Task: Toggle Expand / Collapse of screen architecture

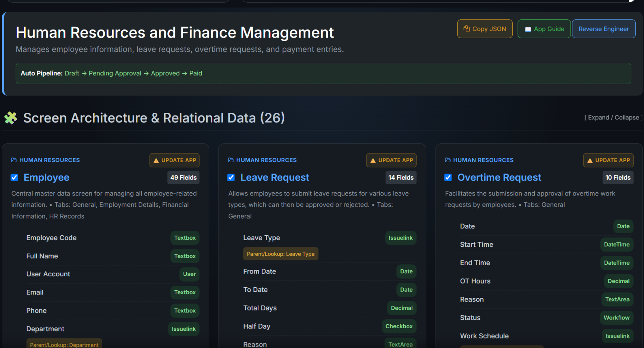Action: pyautogui.click(x=613, y=118)
